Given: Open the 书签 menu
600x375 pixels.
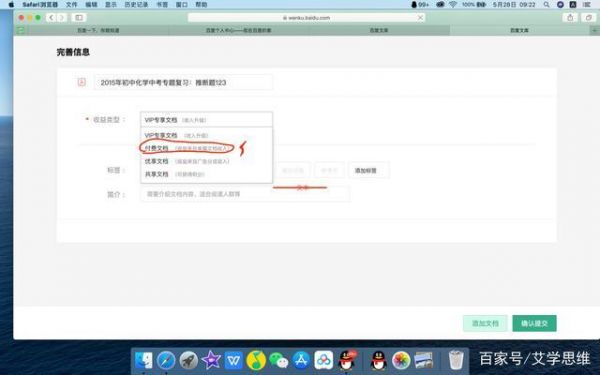Looking at the screenshot, I should pyautogui.click(x=162, y=5).
